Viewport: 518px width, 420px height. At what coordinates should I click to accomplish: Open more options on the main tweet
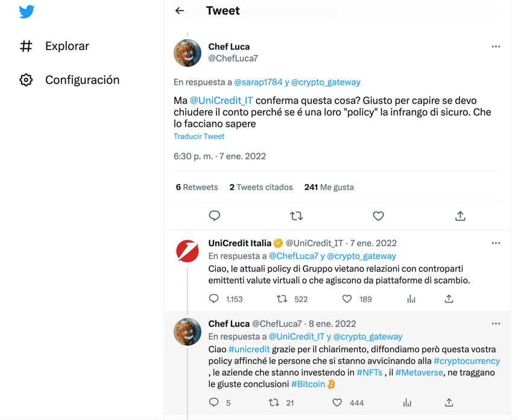point(496,46)
